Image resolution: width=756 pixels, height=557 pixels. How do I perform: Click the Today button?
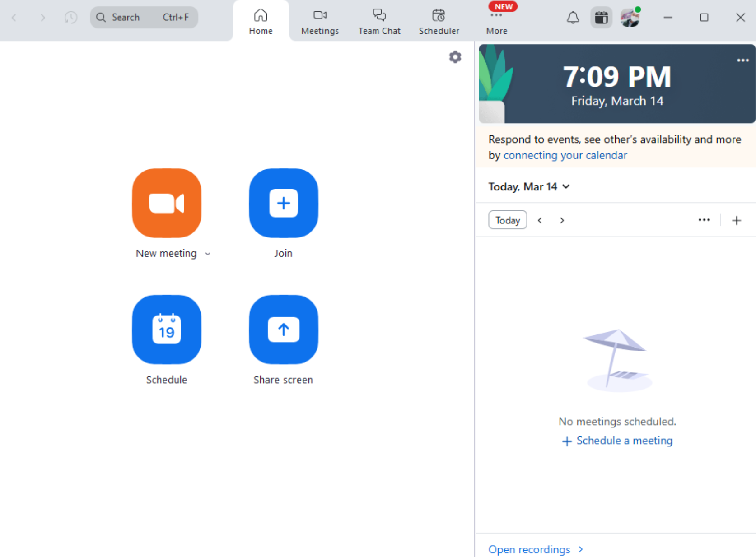coord(508,220)
